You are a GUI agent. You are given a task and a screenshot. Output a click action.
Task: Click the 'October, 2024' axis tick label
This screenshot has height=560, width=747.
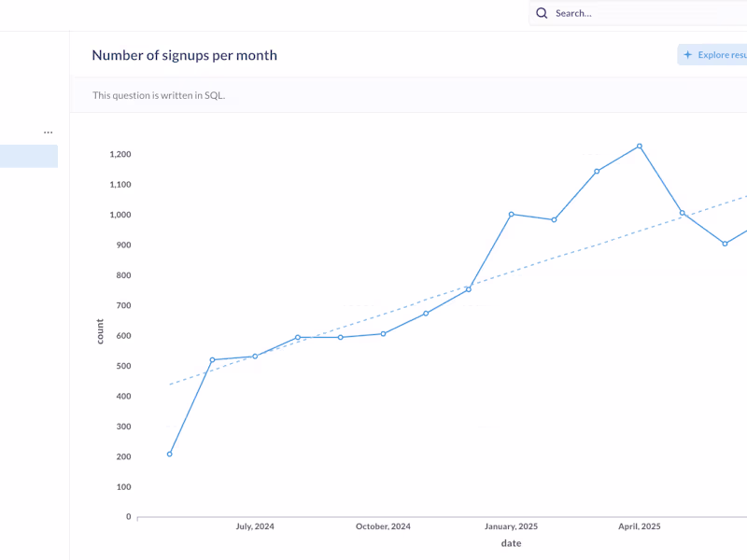(383, 526)
